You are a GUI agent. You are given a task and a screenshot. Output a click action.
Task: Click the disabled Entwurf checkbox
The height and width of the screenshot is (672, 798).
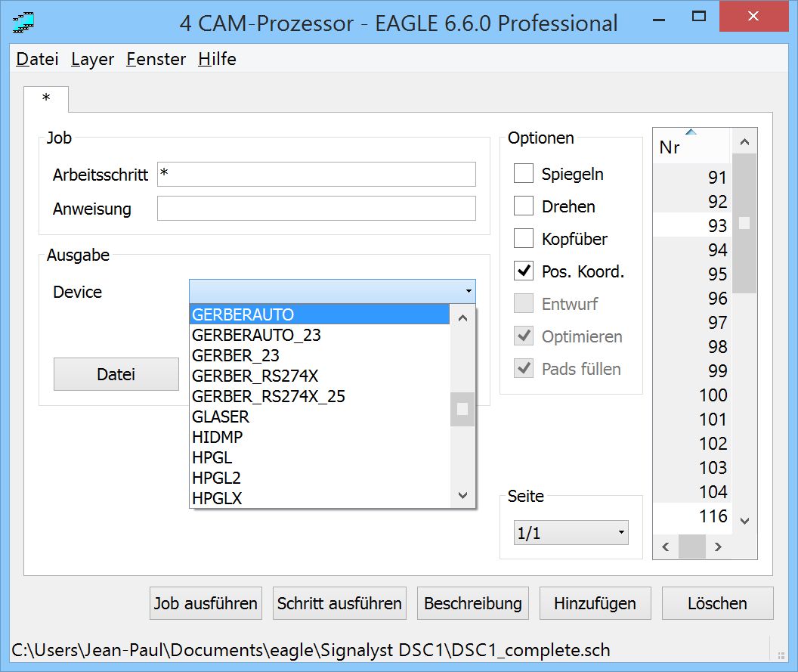coord(524,303)
